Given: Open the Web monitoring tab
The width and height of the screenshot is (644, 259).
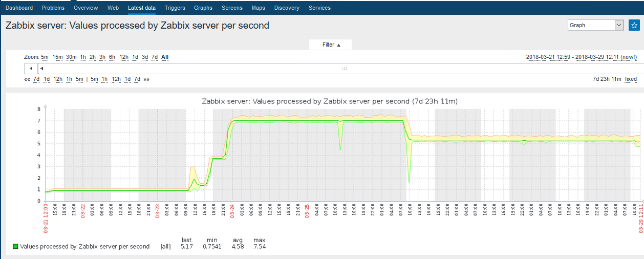Looking at the screenshot, I should [x=113, y=8].
